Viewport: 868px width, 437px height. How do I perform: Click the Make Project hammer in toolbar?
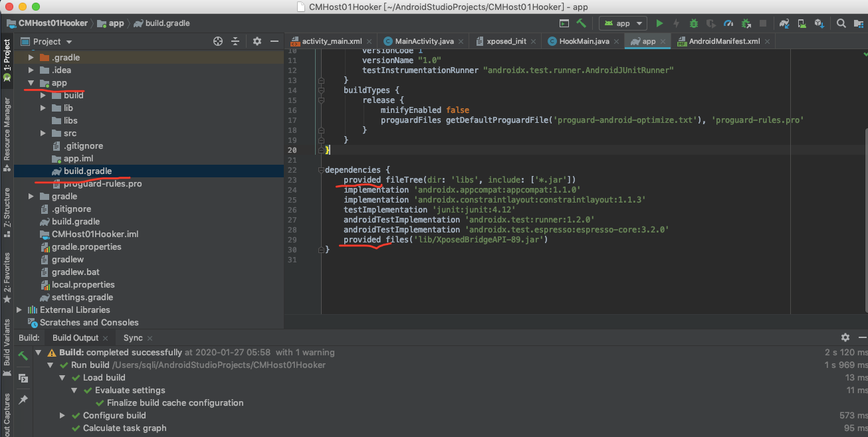pos(581,23)
